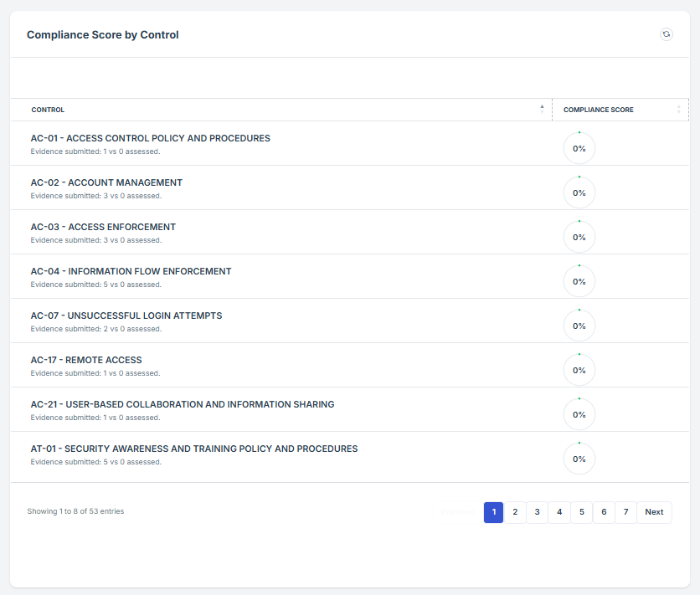Open page 7 of the table
This screenshot has height=595, width=700.
(625, 512)
